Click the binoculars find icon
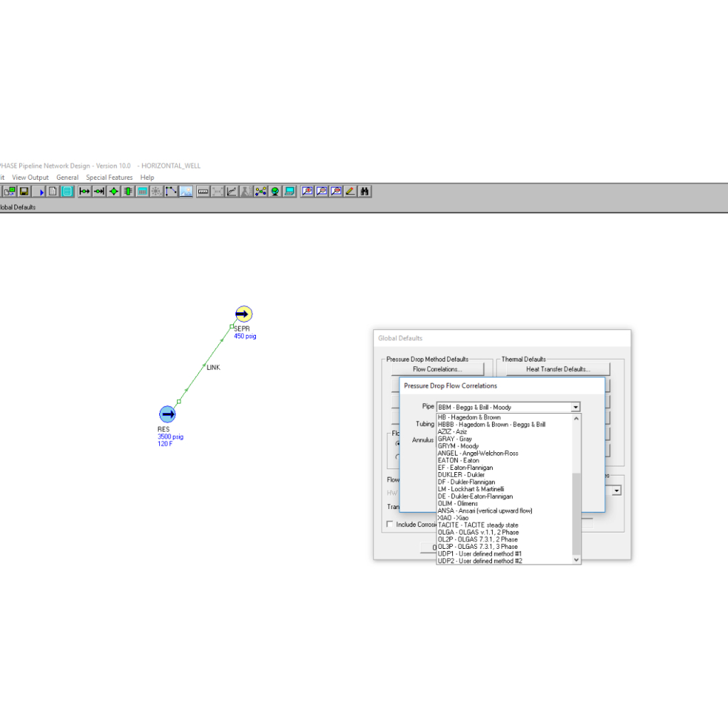728x728 pixels. 365,191
